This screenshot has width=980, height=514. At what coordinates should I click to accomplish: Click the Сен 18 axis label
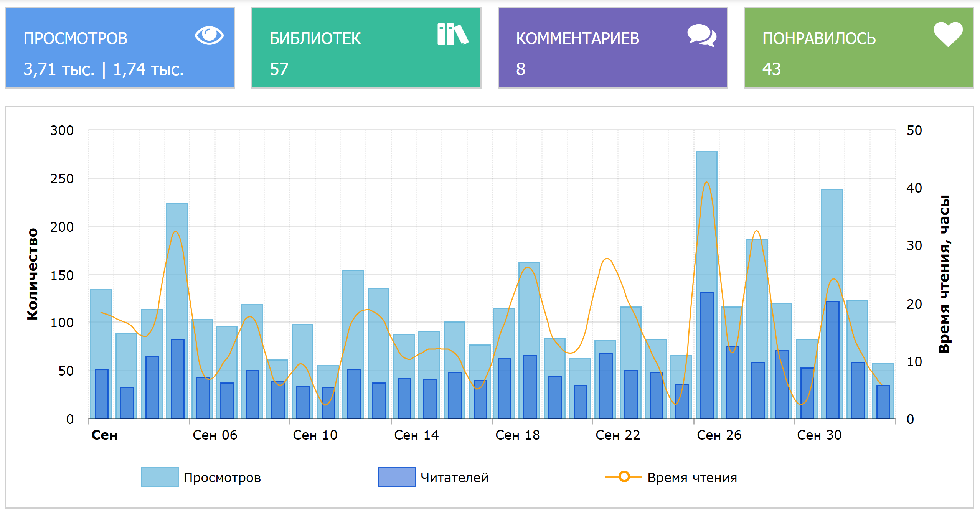(517, 435)
